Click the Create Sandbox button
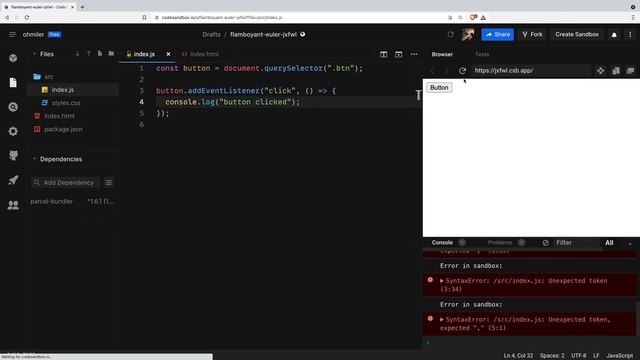Screen dimensions: 640x360 tap(577, 35)
